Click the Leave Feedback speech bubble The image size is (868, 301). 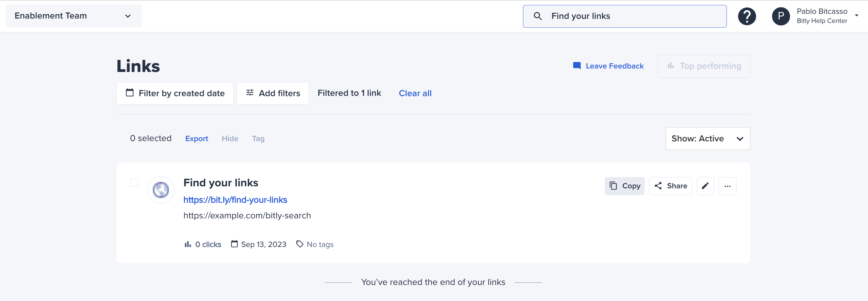[576, 66]
